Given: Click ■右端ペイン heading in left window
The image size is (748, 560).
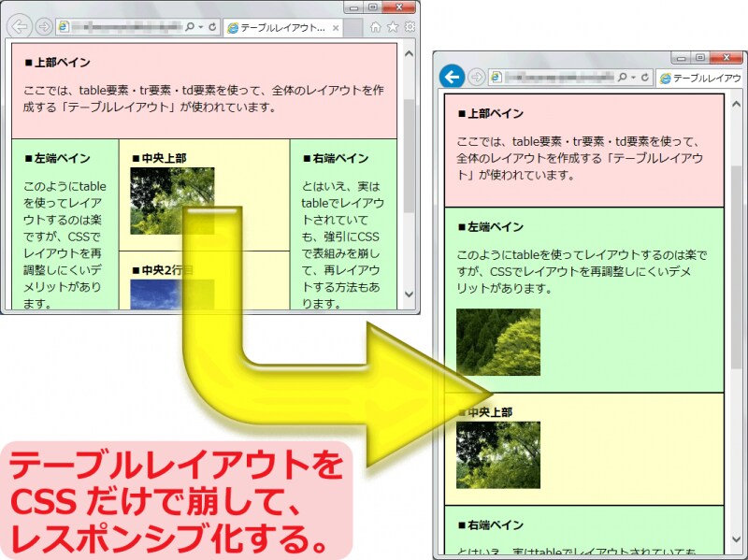Looking at the screenshot, I should click(x=336, y=158).
